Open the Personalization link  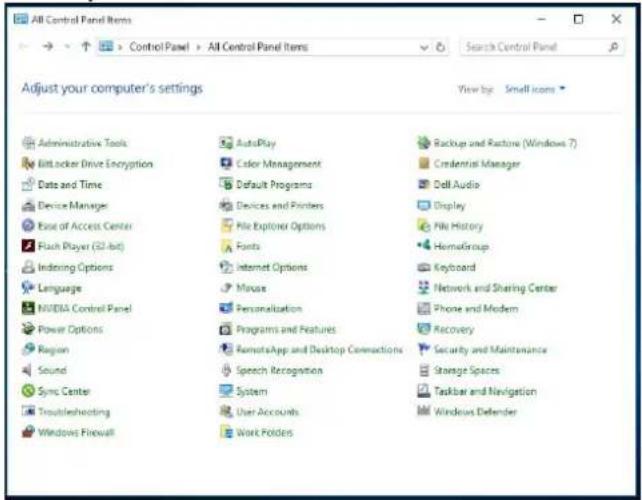269,308
